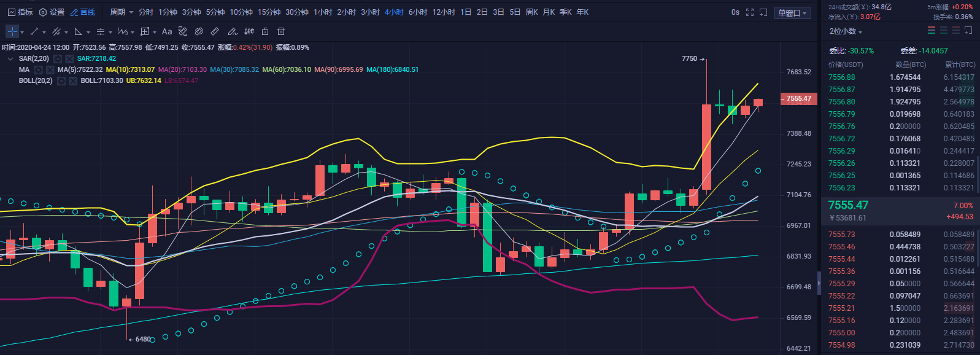Click the 7556.88 ask price row
This screenshot has height=355, width=980.
pyautogui.click(x=841, y=77)
